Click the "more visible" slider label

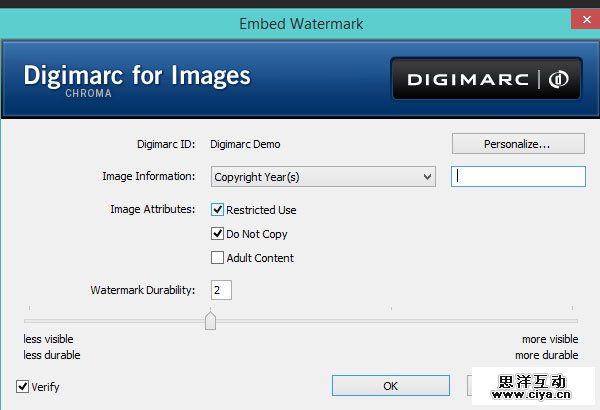[550, 339]
